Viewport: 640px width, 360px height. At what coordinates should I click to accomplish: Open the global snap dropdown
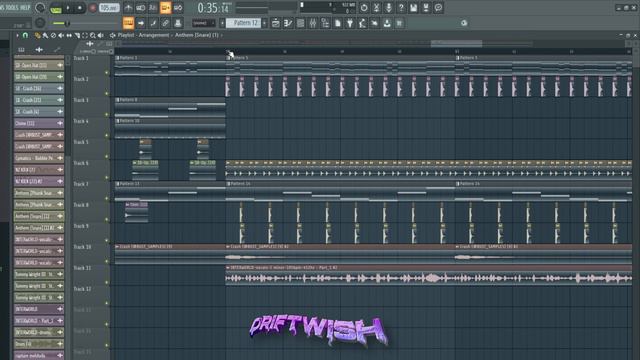coord(203,23)
